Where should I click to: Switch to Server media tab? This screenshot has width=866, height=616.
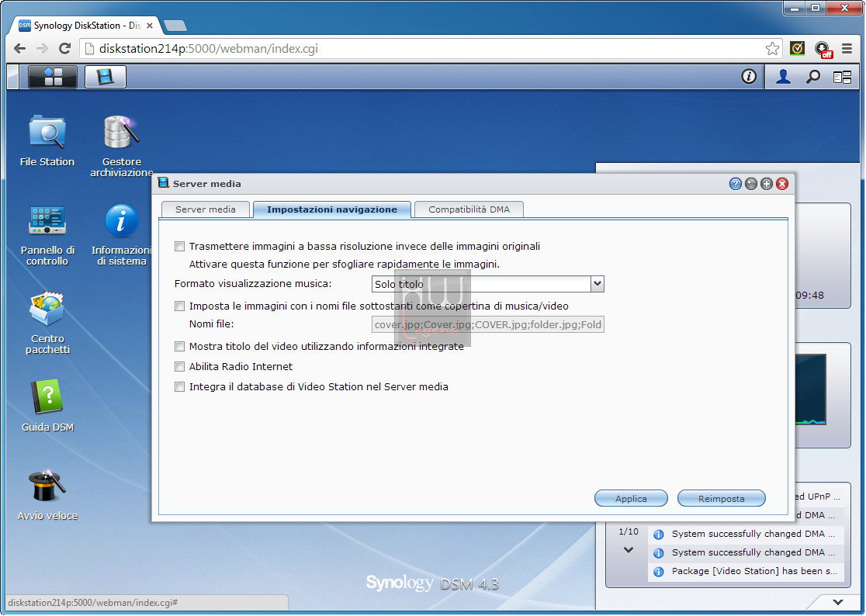point(206,209)
